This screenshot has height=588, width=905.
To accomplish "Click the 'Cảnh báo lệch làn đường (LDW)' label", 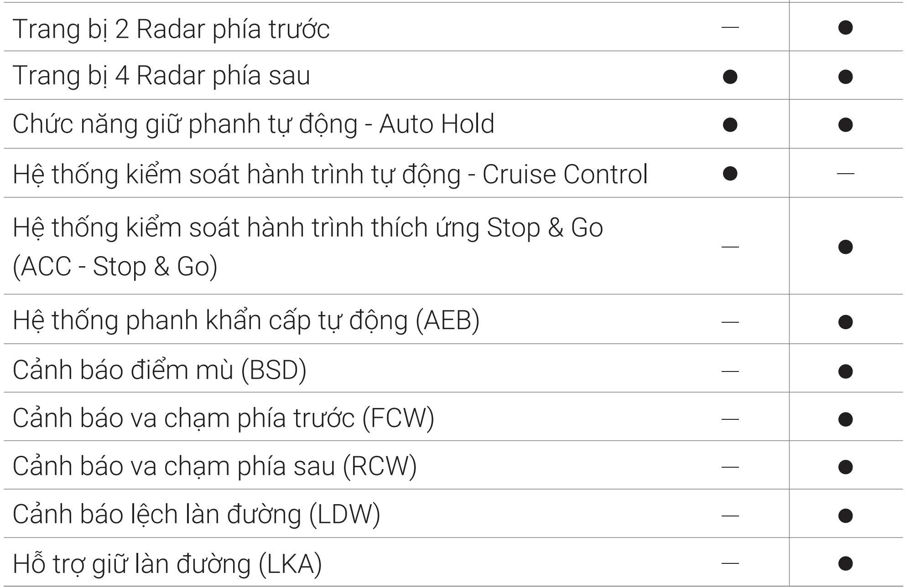I will coord(196,515).
